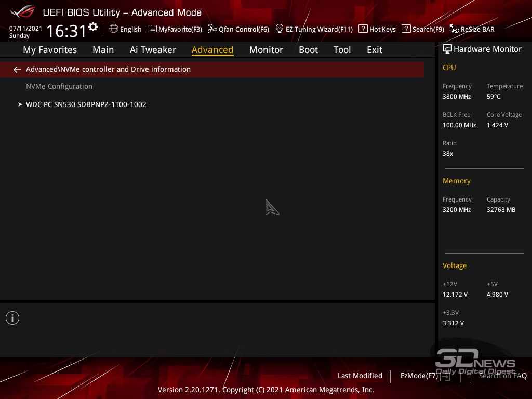
Task: Click the Qfan Control fan icon
Action: (212, 29)
